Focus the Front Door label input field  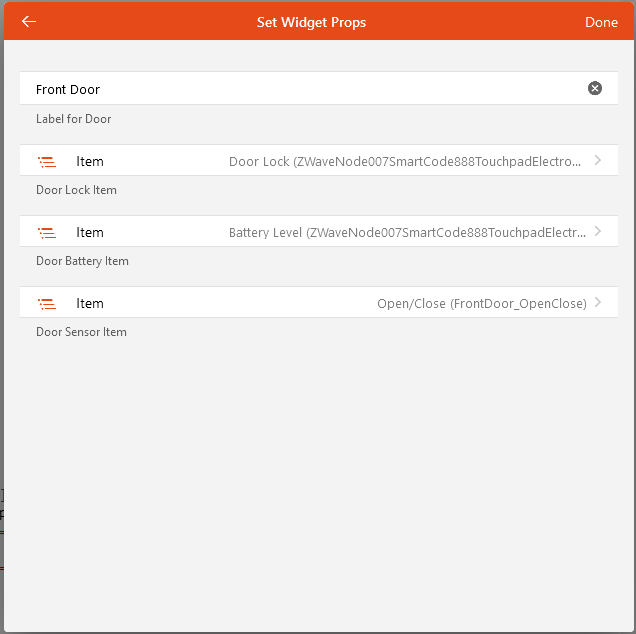[x=300, y=89]
